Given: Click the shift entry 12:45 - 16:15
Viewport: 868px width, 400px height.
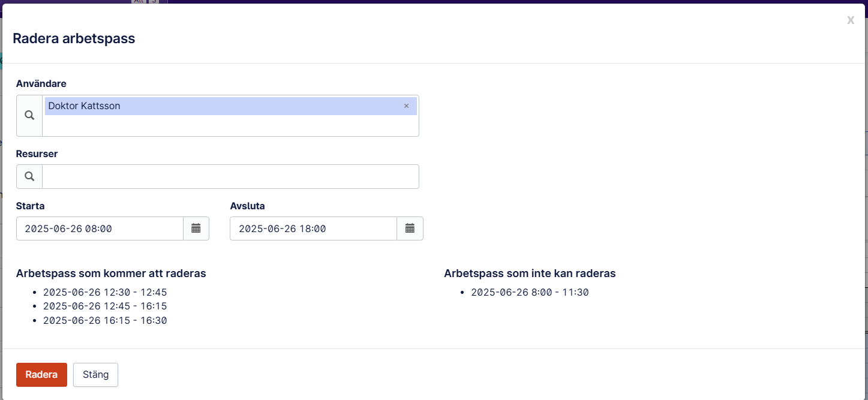Looking at the screenshot, I should (105, 306).
